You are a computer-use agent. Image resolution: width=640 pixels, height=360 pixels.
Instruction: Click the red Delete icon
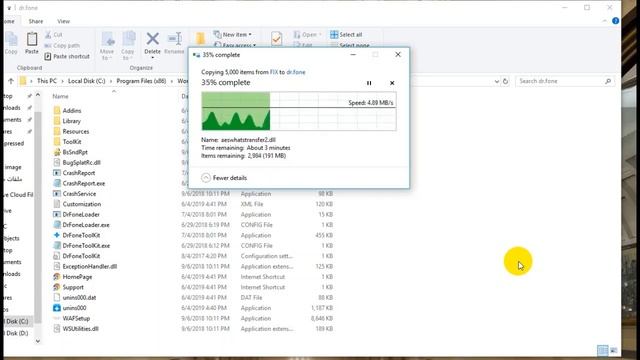[x=153, y=39]
